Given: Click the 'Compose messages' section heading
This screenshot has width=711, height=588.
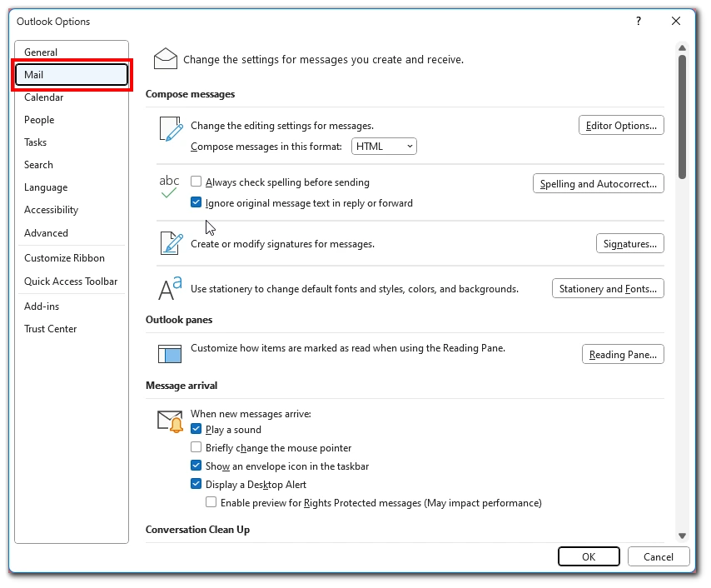Looking at the screenshot, I should [190, 94].
